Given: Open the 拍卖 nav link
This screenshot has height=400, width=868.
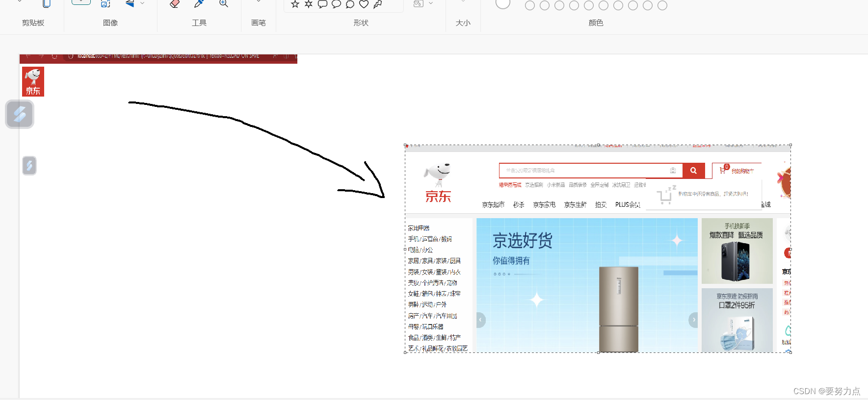Looking at the screenshot, I should point(601,205).
